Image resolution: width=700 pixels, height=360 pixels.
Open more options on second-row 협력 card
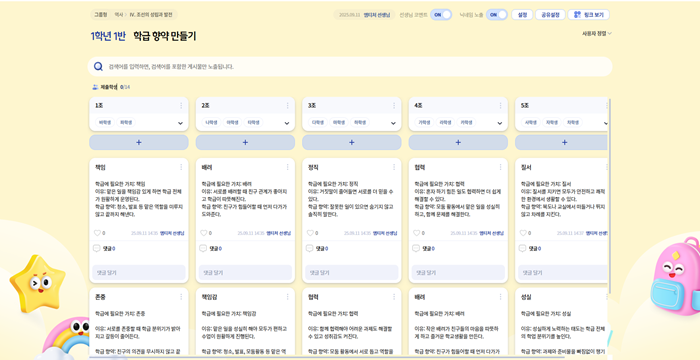tap(394, 297)
